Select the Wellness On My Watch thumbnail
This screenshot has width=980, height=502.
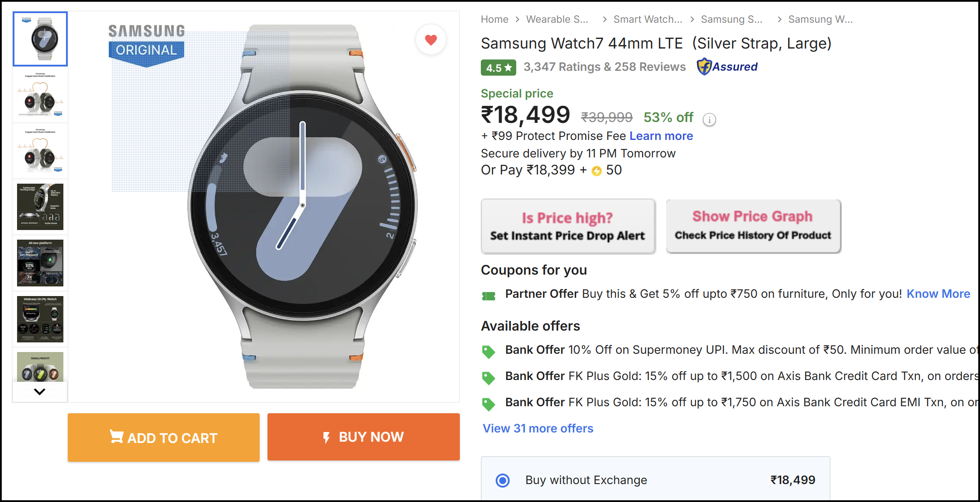pyautogui.click(x=40, y=319)
